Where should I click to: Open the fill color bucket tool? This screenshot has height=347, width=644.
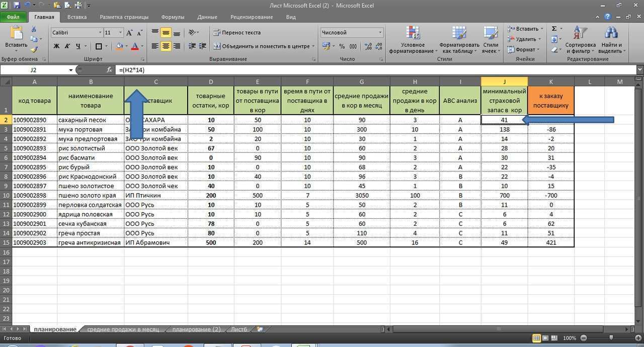(119, 46)
